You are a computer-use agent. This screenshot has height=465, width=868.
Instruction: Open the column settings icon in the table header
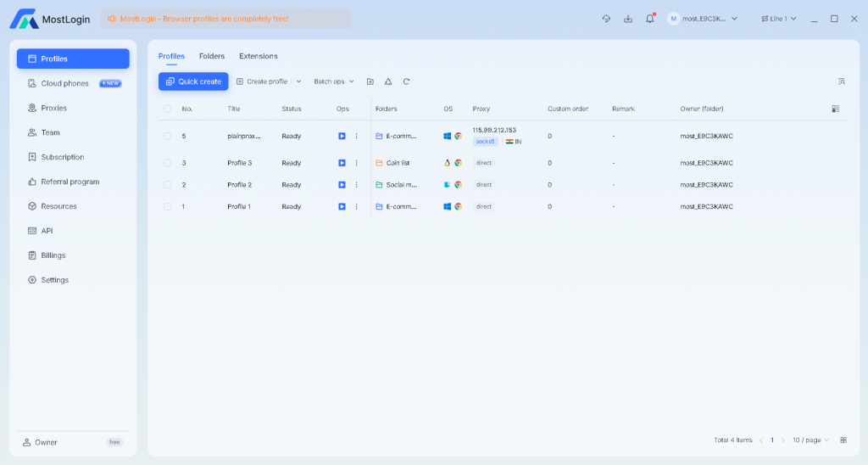tap(835, 109)
